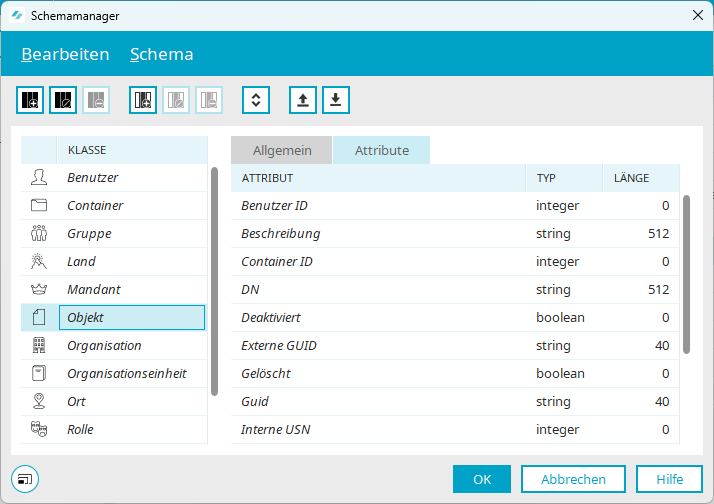
Task: Select the Container class entry
Action: click(x=95, y=206)
